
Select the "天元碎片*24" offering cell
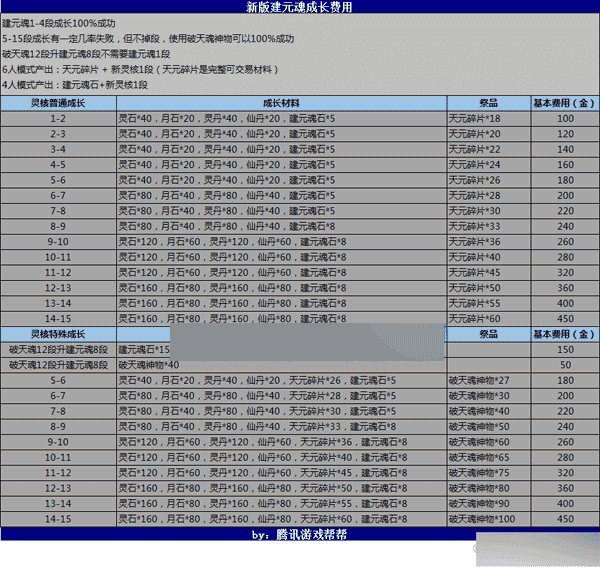click(x=489, y=165)
